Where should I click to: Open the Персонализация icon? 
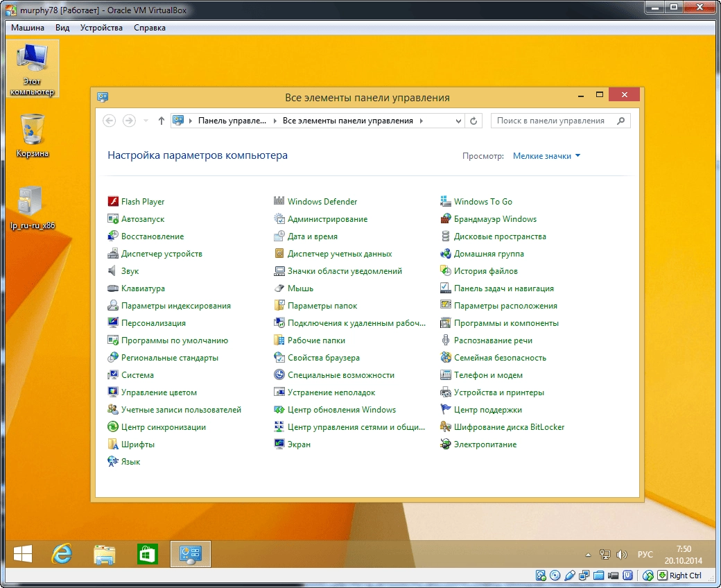pyautogui.click(x=112, y=322)
